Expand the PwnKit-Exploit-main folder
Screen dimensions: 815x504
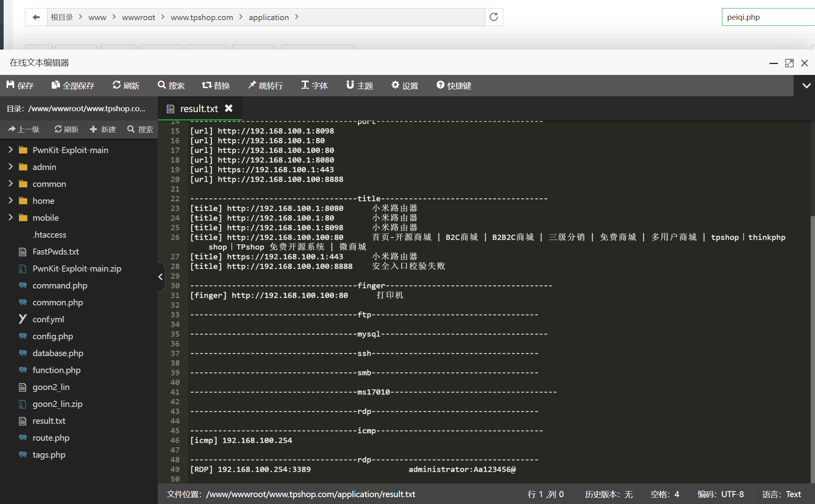pos(10,150)
